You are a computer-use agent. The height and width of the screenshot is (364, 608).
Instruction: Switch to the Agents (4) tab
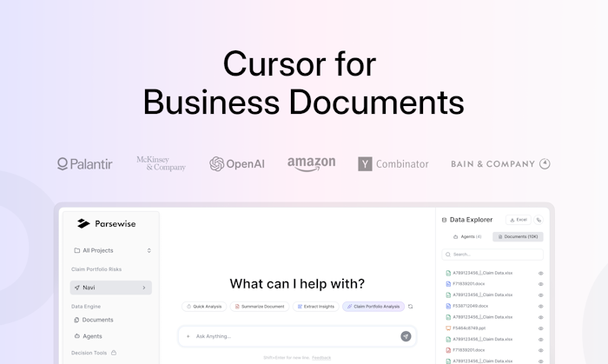pos(467,236)
